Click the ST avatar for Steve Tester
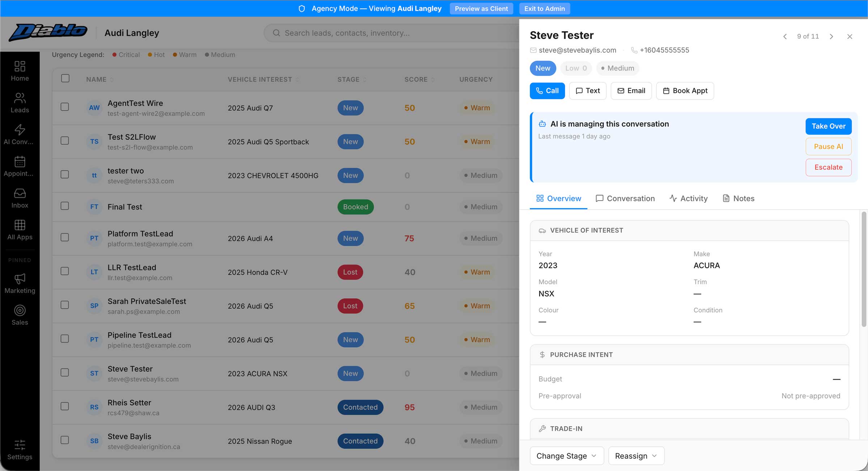The image size is (868, 471). [94, 373]
